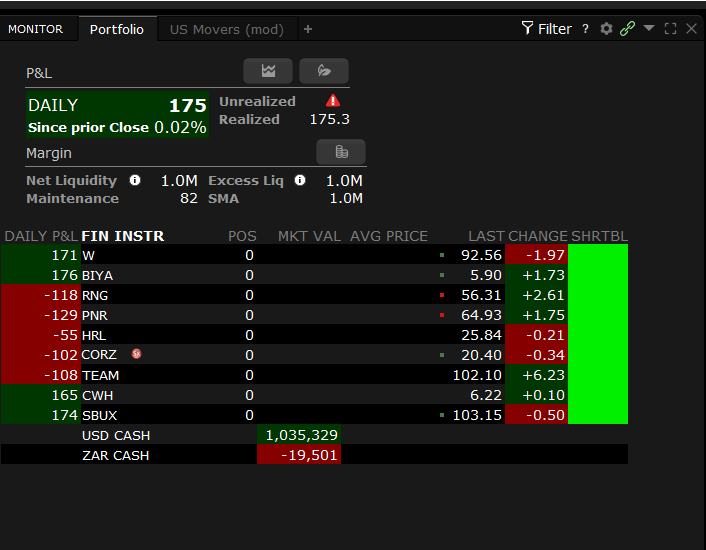The image size is (706, 550).
Task: Select the Portfolio tab
Action: pyautogui.click(x=117, y=29)
